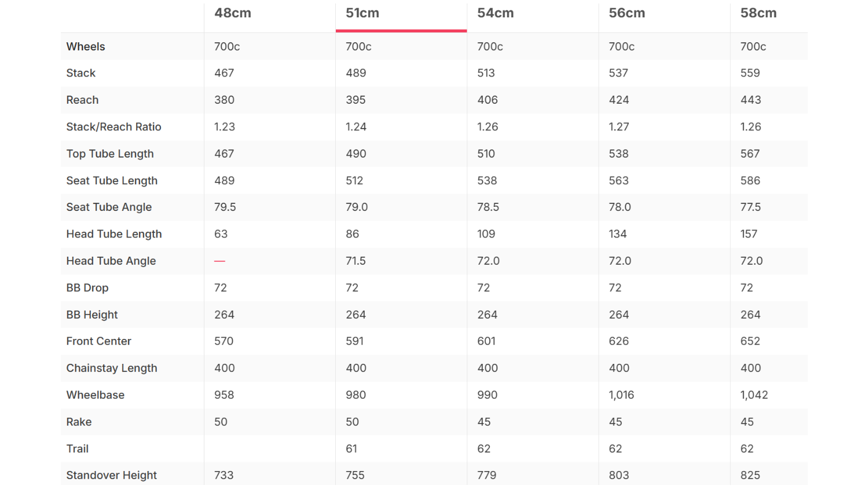Click the 755 Standover Height value
This screenshot has width=868, height=489.
pos(355,475)
